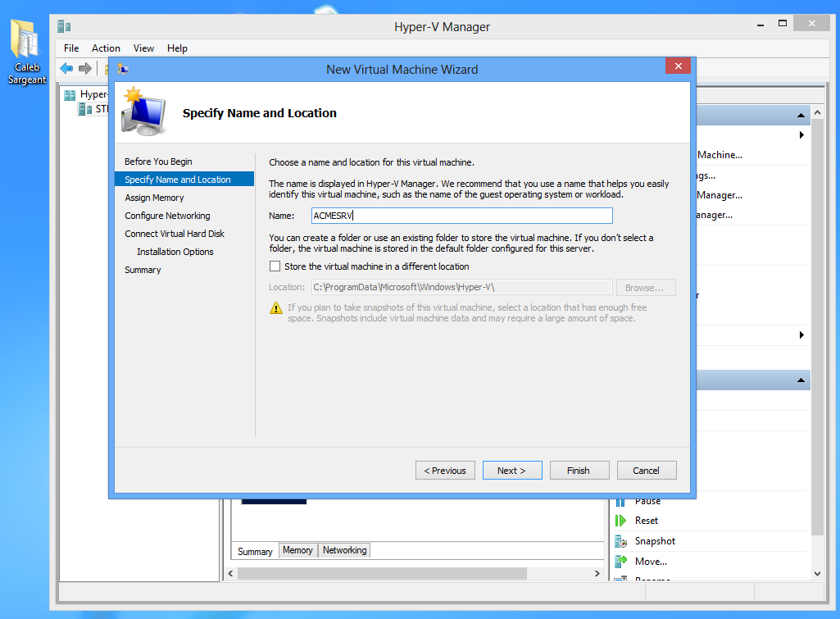Click the Move action icon
Screen dimensions: 840x619
(x=620, y=562)
